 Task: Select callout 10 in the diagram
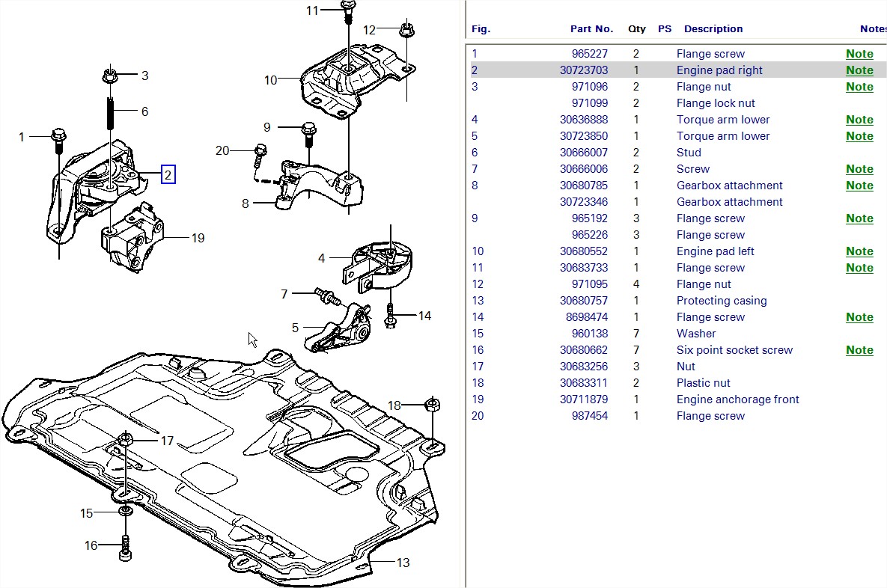[270, 80]
